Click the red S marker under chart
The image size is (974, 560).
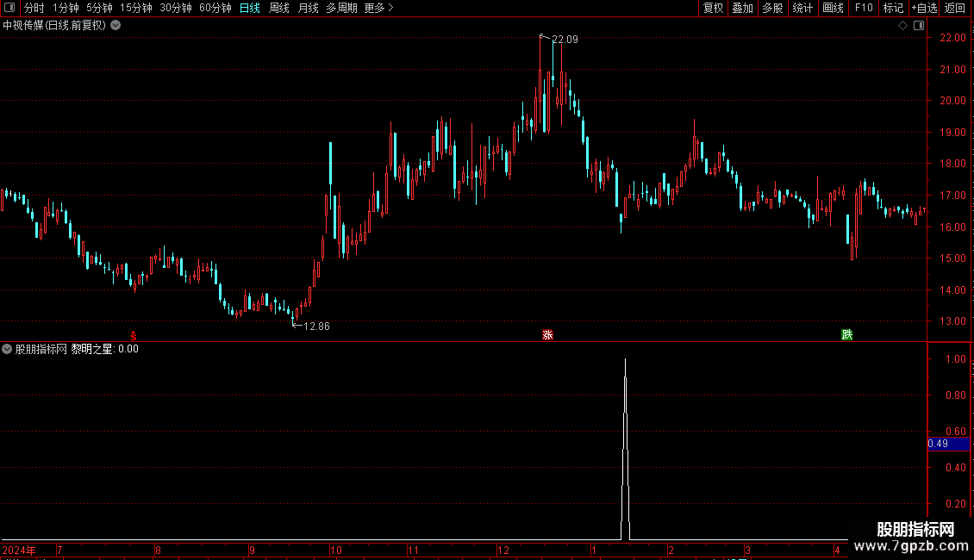click(x=134, y=336)
